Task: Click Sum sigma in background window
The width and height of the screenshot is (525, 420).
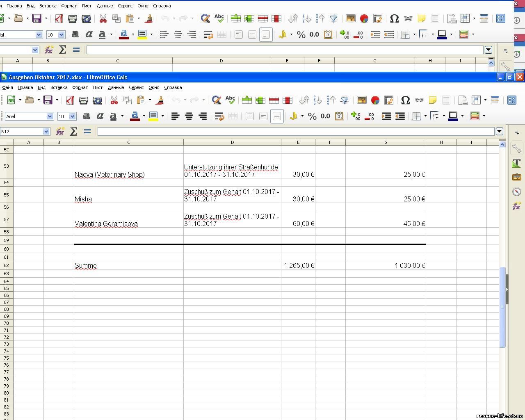Action: (63, 50)
